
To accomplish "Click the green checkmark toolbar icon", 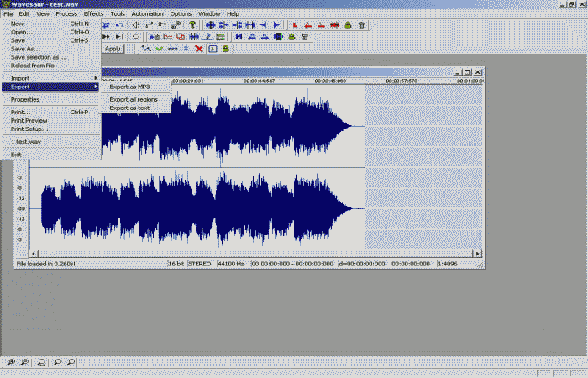I will click(x=159, y=49).
